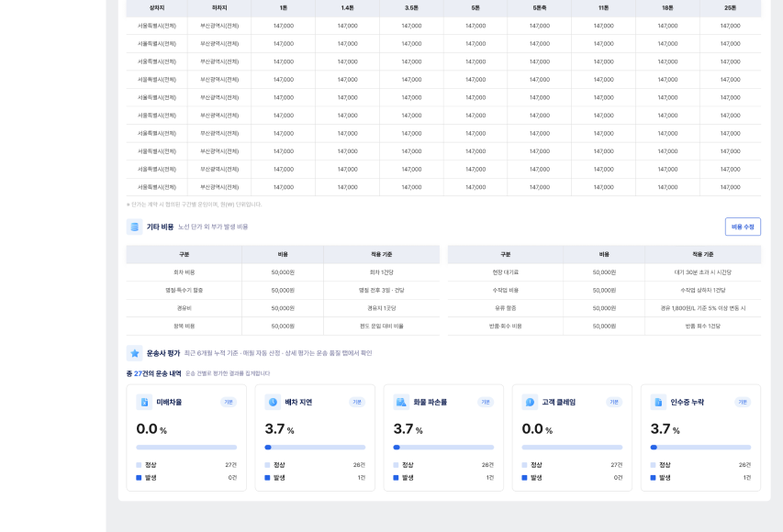Click the 인수증 누락 document icon

(658, 403)
